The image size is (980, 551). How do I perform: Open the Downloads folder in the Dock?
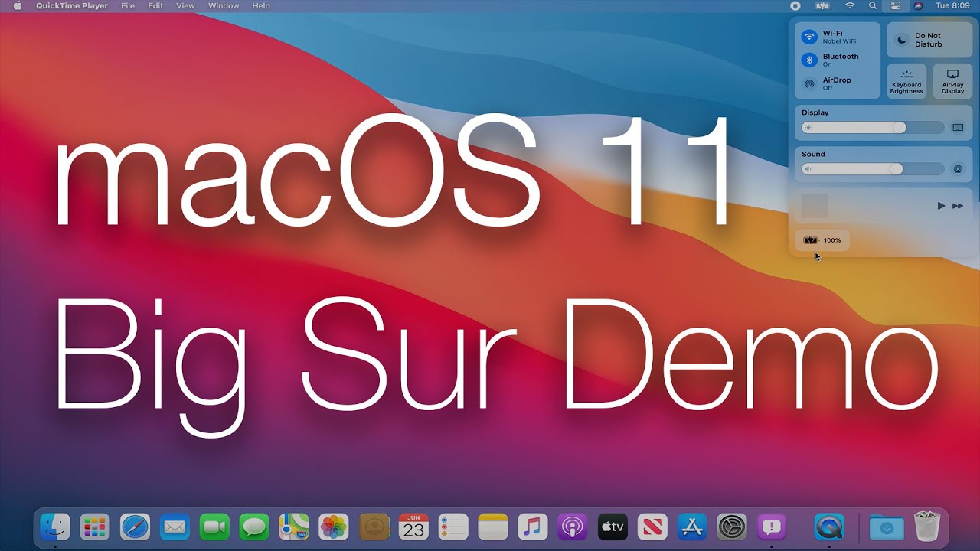(887, 527)
